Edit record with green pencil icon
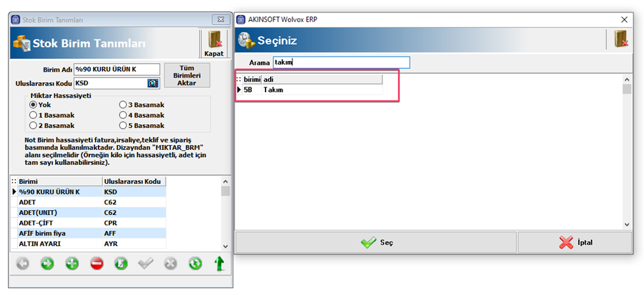Screen dimensions: 644x295 pyautogui.click(x=121, y=264)
